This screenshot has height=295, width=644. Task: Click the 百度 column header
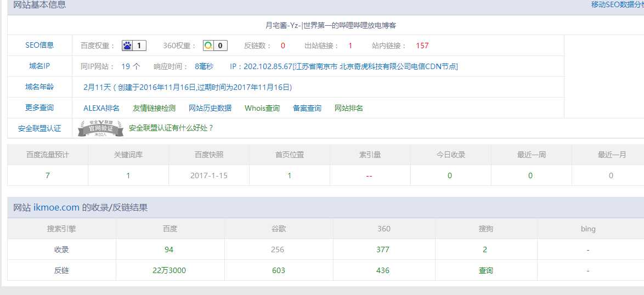170,229
